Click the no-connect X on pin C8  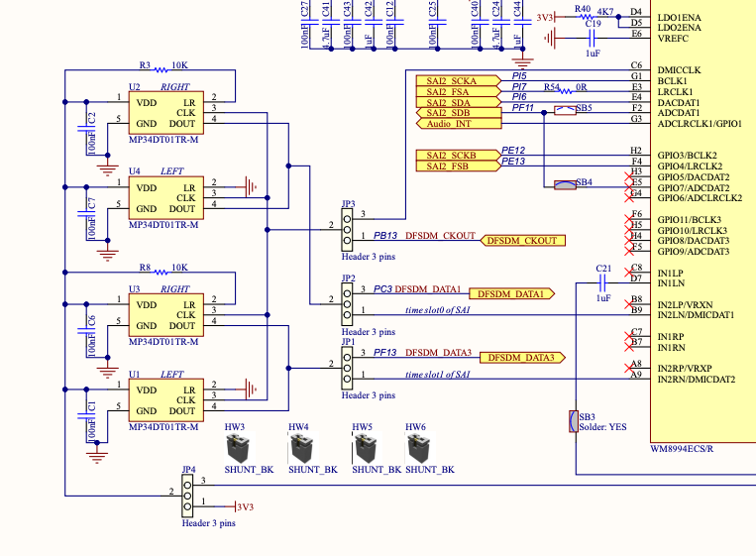pyautogui.click(x=629, y=273)
